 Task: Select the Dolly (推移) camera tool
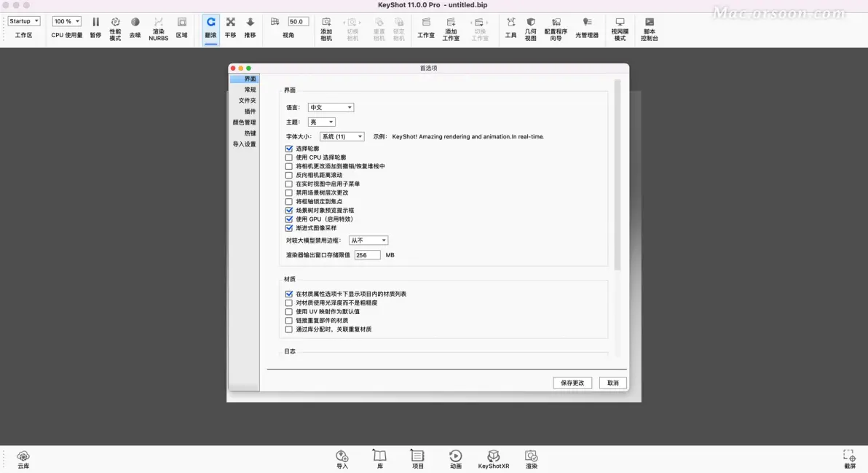(x=250, y=22)
